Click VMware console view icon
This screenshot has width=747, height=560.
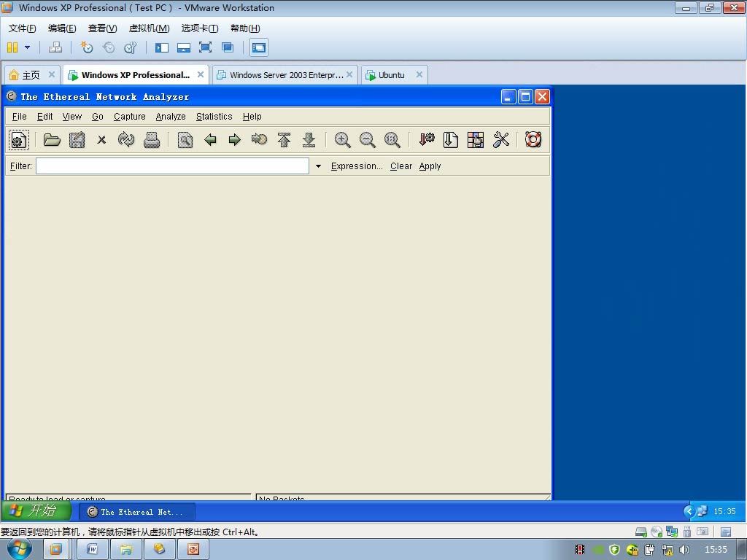coord(259,47)
